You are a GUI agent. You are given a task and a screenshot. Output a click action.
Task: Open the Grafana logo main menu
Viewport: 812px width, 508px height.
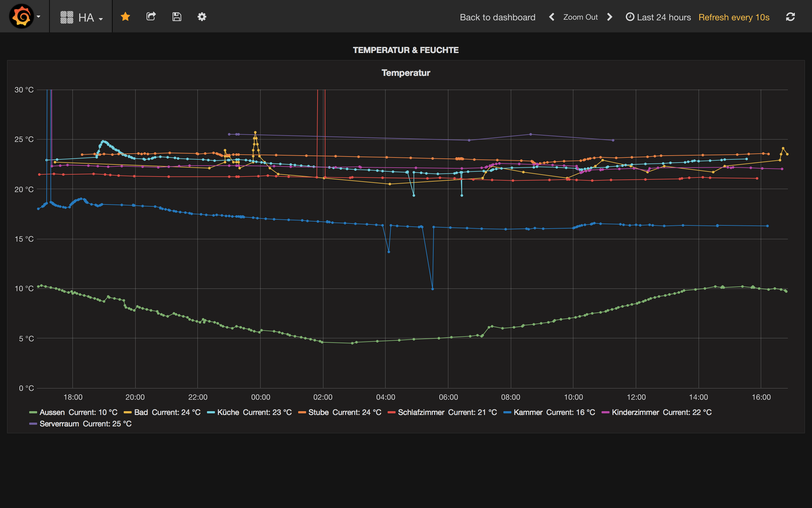pyautogui.click(x=22, y=17)
